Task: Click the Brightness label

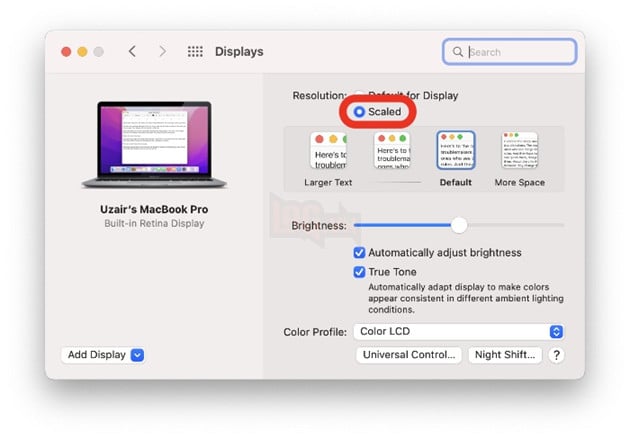Action: click(319, 226)
